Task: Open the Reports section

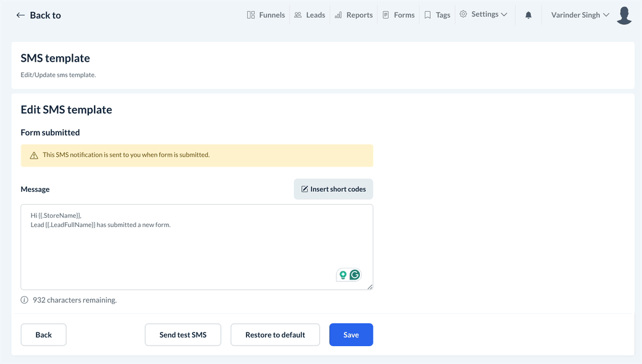Action: 353,15
